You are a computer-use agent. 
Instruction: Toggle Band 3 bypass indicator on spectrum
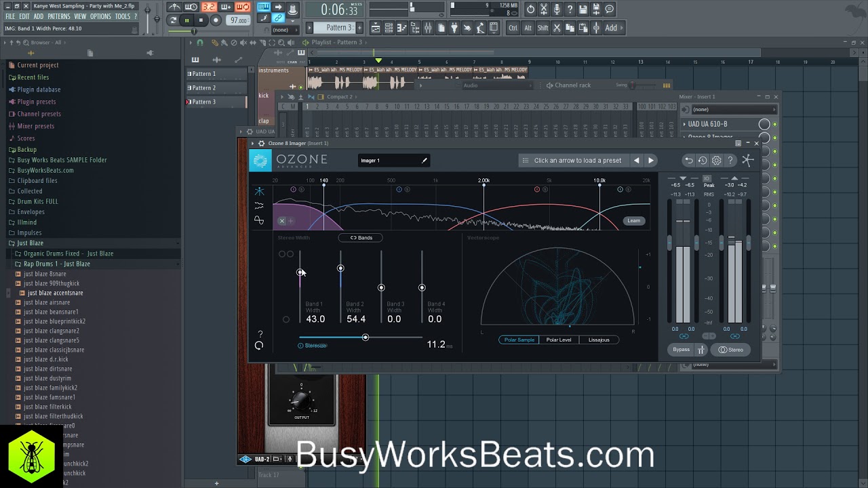tap(537, 190)
